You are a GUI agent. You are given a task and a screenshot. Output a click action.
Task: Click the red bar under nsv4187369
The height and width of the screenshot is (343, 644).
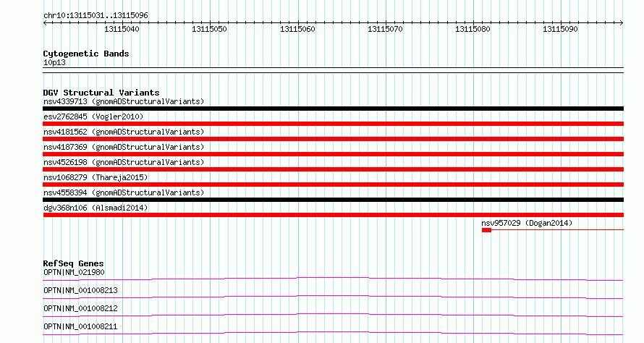tap(333, 154)
